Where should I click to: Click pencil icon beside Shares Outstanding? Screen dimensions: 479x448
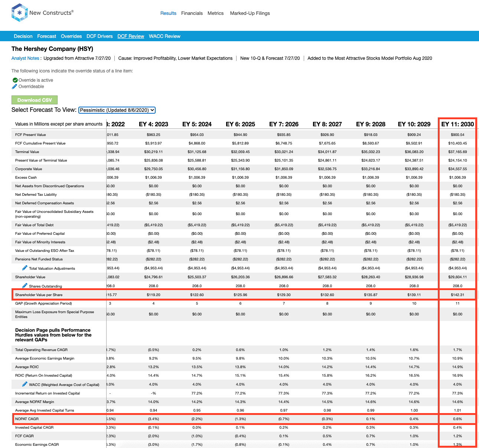[x=25, y=286]
